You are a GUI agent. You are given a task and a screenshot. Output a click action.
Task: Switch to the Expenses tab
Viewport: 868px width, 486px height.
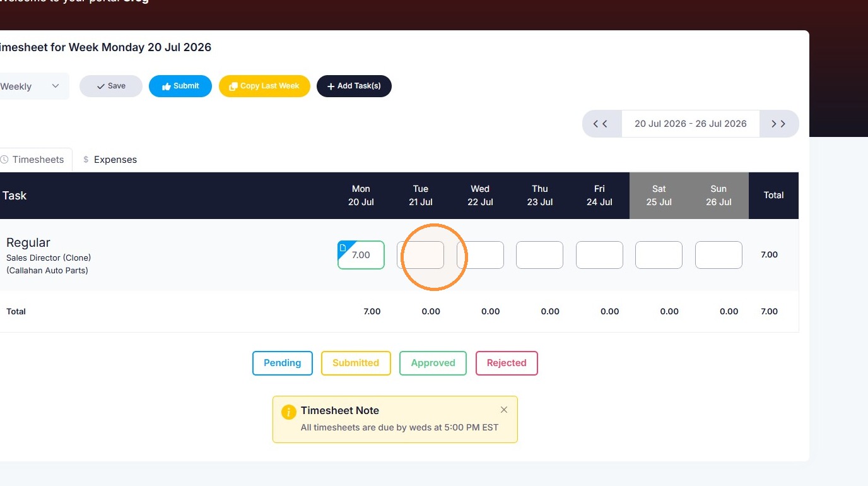(110, 160)
